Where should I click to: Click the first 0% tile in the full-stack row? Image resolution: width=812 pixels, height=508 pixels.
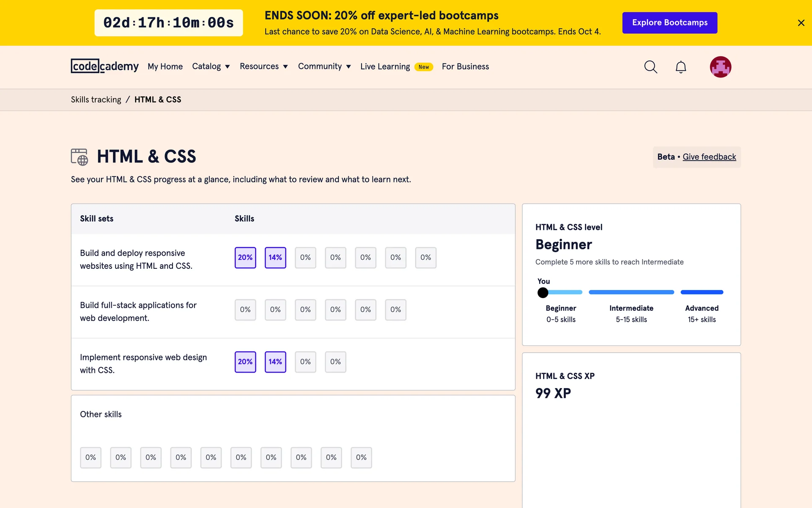coord(245,310)
